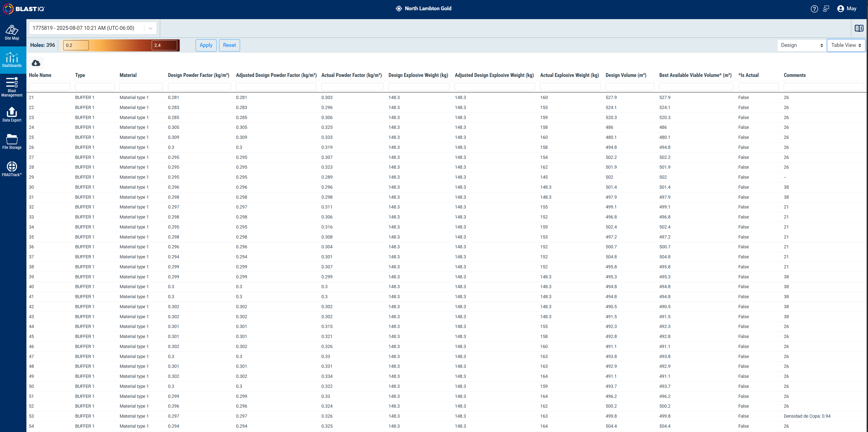Click the Actual Powder Factor filter field

coord(352,86)
